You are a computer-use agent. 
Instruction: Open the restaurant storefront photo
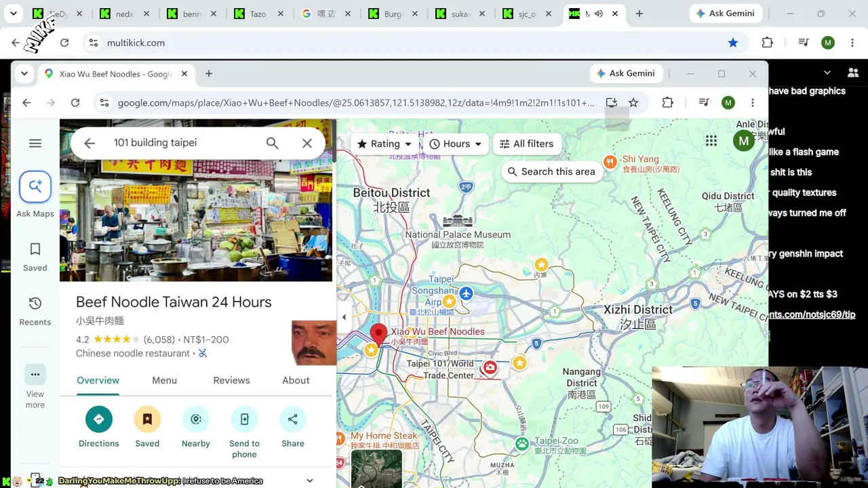point(196,201)
